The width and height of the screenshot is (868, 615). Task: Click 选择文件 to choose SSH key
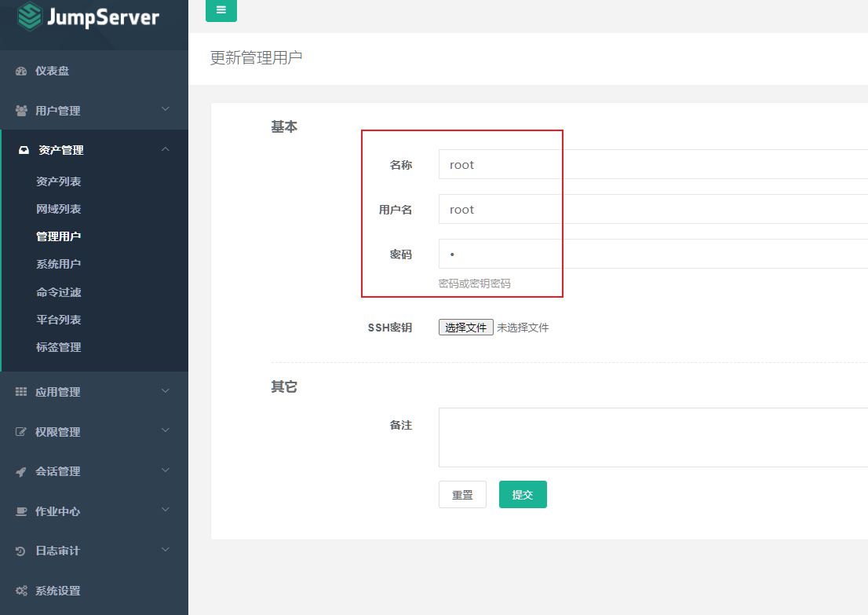tap(465, 328)
